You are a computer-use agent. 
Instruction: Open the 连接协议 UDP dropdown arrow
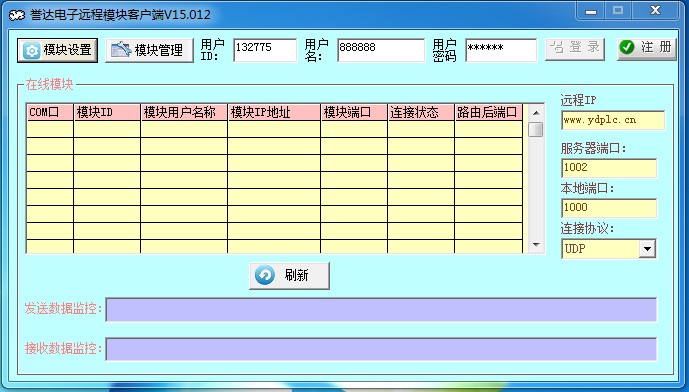(647, 249)
